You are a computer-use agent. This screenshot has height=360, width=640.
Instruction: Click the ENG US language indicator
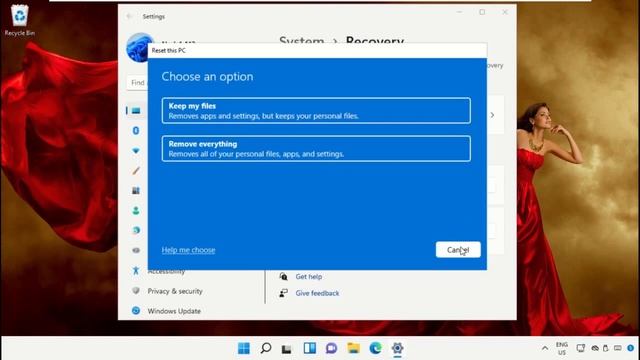(x=562, y=348)
